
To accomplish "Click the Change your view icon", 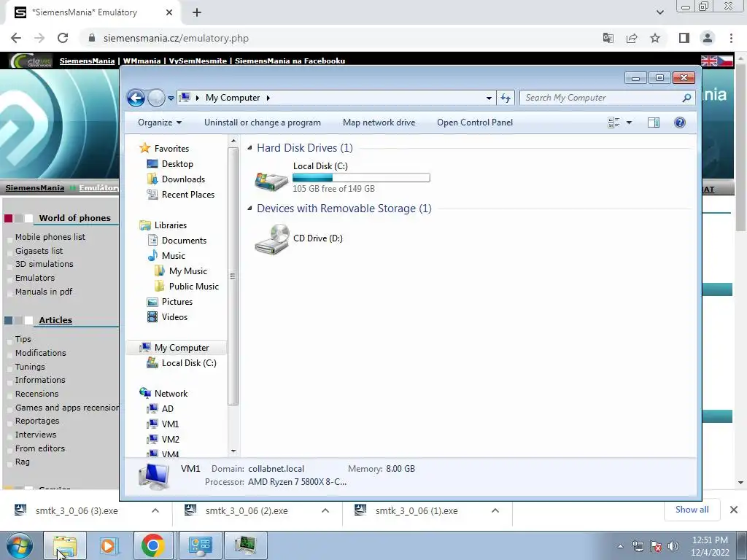I will point(614,122).
